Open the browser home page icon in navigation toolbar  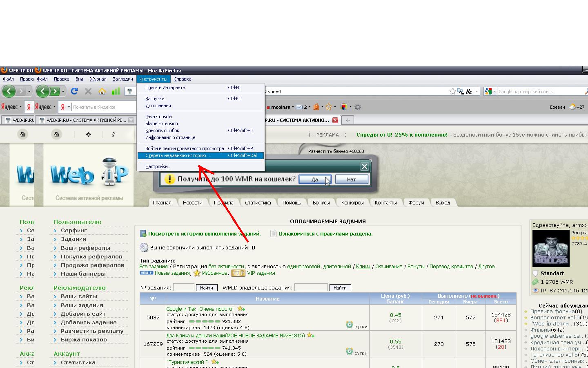coord(102,91)
